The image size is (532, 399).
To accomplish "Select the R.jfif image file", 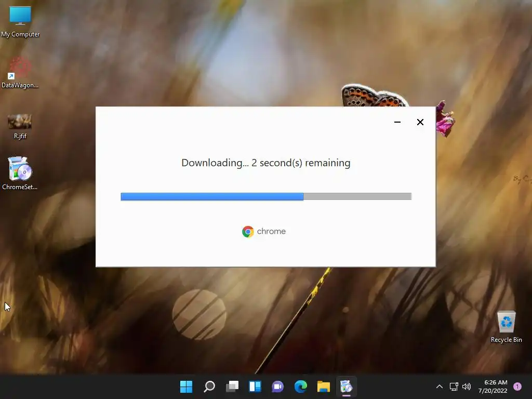I will 20,126.
